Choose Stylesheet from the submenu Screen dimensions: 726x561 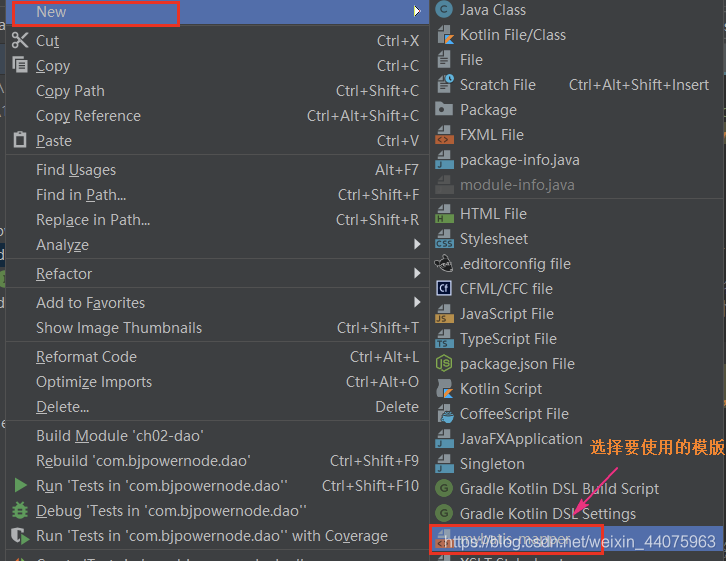click(576, 239)
